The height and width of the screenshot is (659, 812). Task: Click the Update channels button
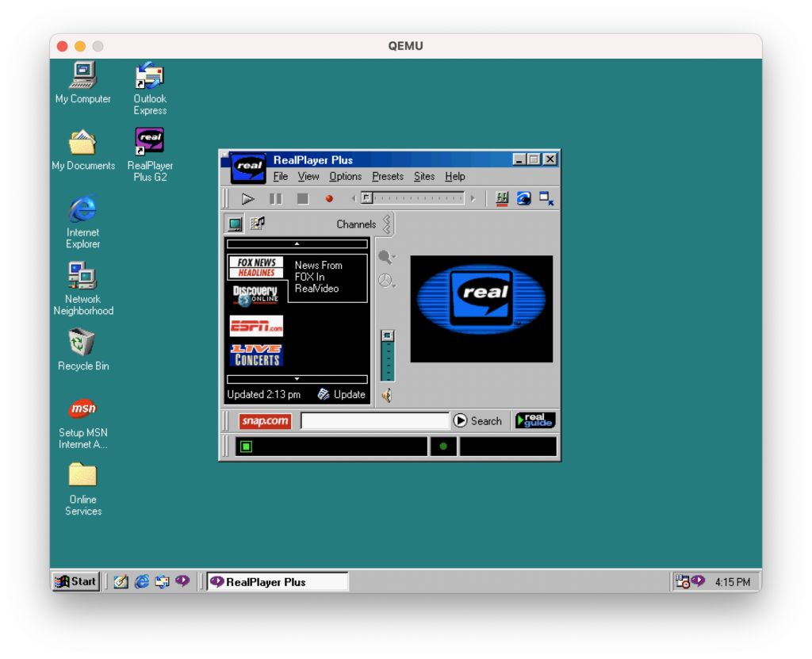(342, 395)
